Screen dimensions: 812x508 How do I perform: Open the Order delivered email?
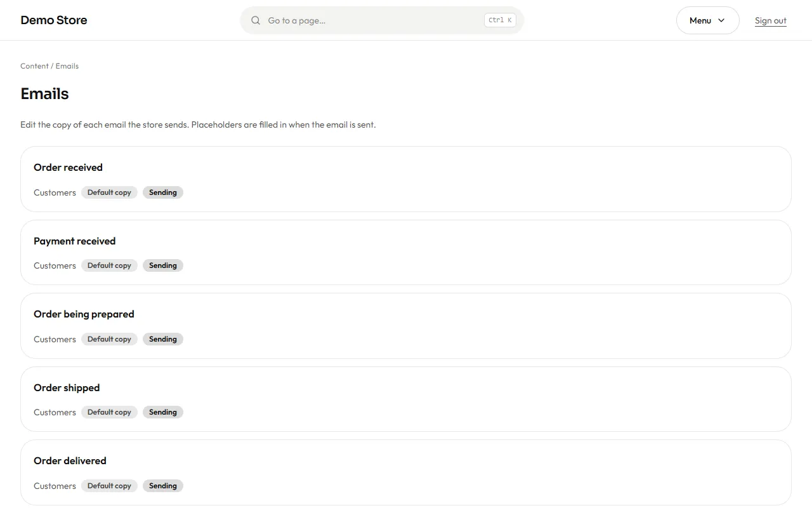click(x=406, y=472)
